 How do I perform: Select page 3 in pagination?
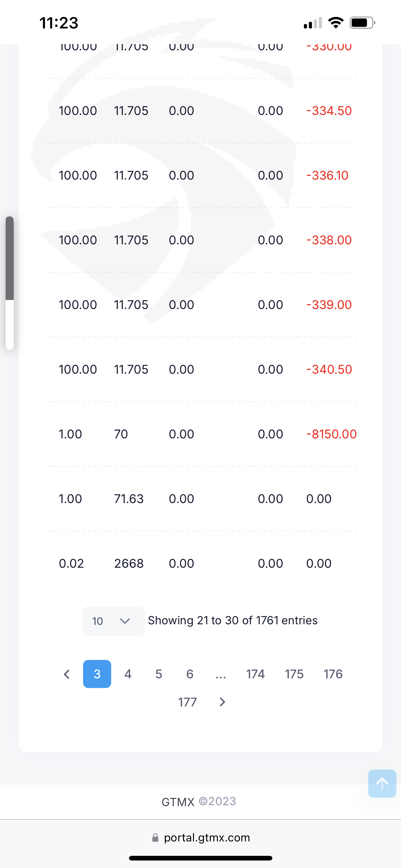coord(97,674)
